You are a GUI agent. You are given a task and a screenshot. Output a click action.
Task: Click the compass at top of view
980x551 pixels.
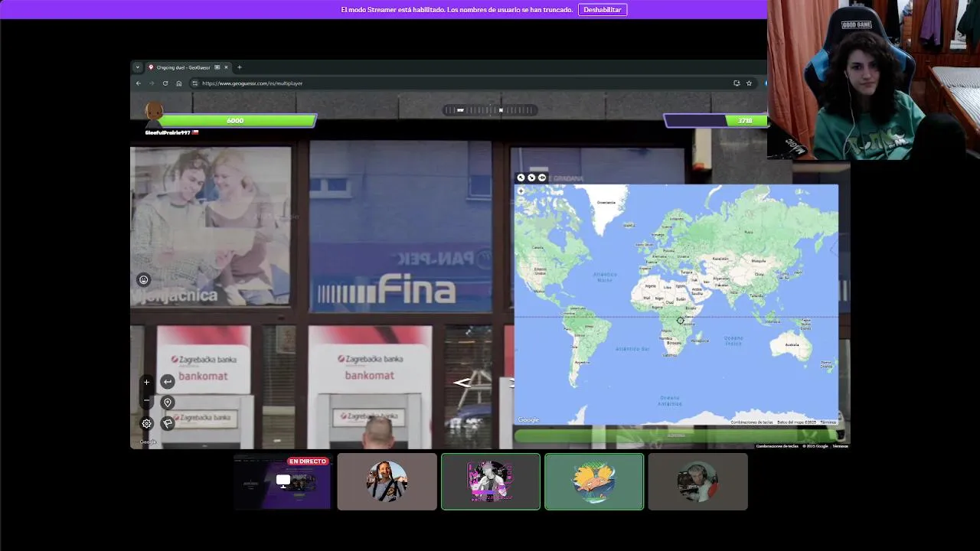tap(490, 110)
